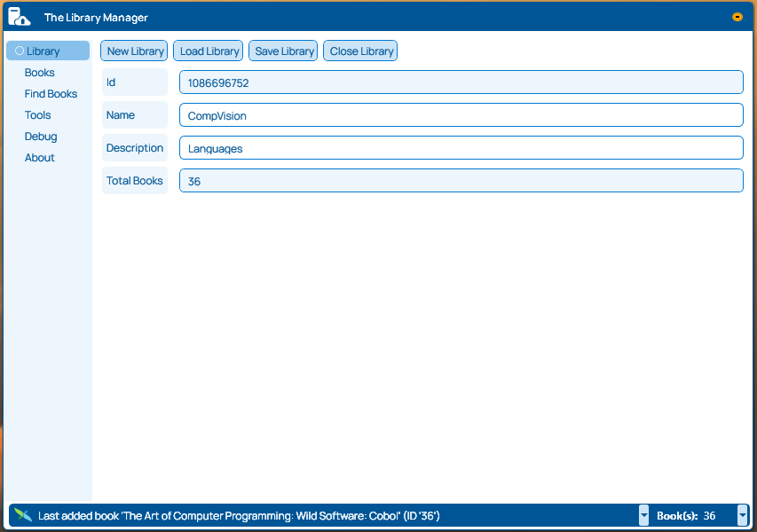
Task: Open the About page
Action: pos(39,157)
